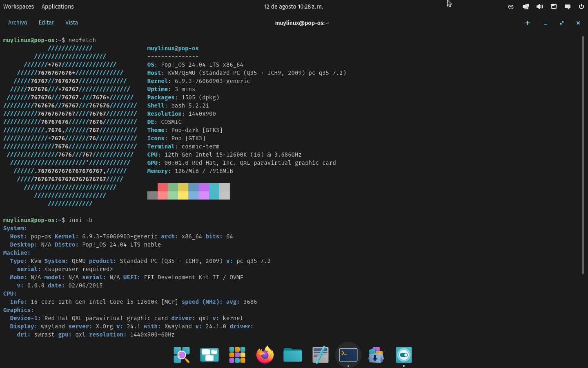This screenshot has height=368, width=588.
Task: Open the power menu icon
Action: 581,7
